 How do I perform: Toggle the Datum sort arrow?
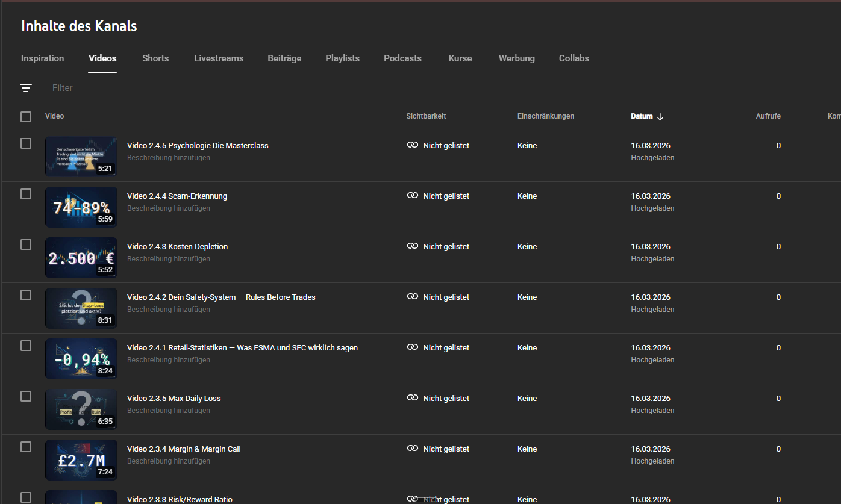tap(660, 117)
